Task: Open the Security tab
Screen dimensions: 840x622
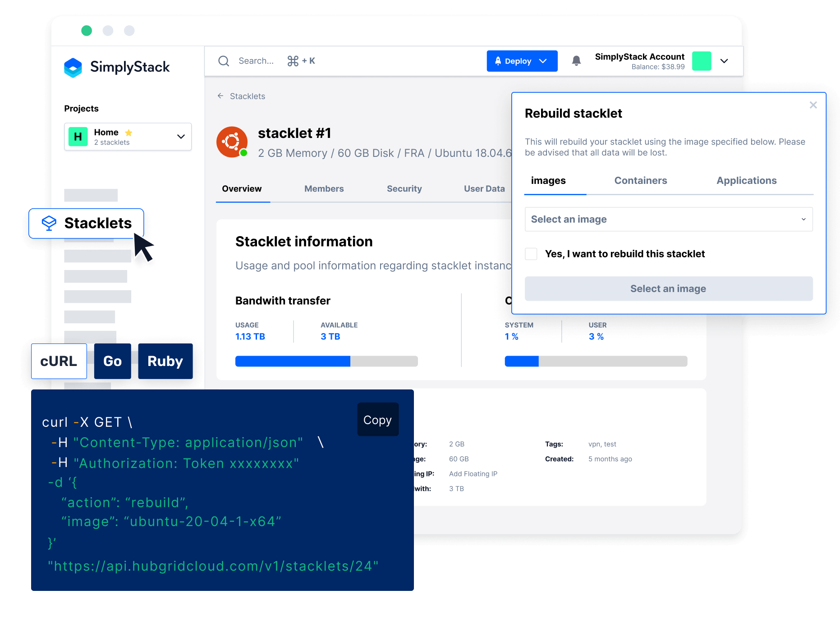Action: [404, 189]
